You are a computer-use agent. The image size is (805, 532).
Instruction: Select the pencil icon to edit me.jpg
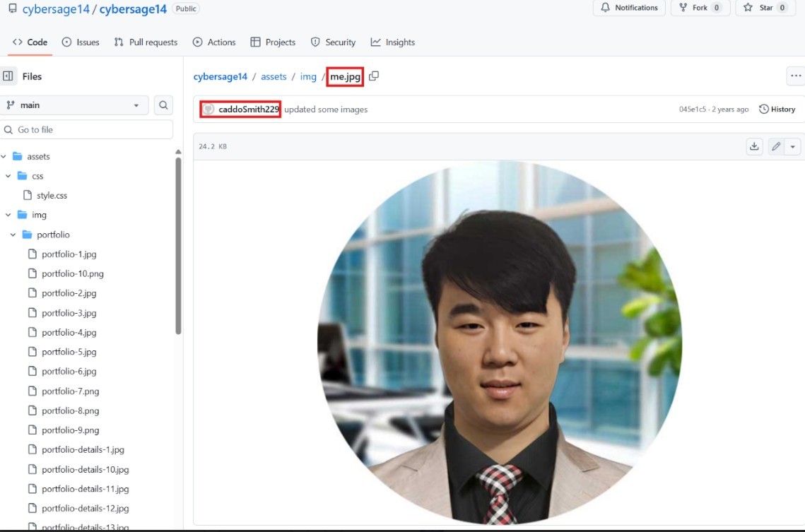[775, 146]
